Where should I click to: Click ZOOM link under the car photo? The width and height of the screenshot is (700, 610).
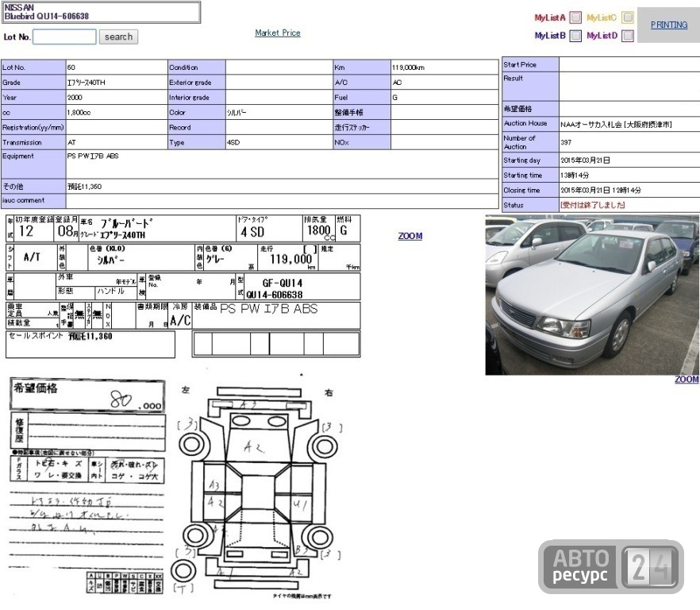point(687,379)
